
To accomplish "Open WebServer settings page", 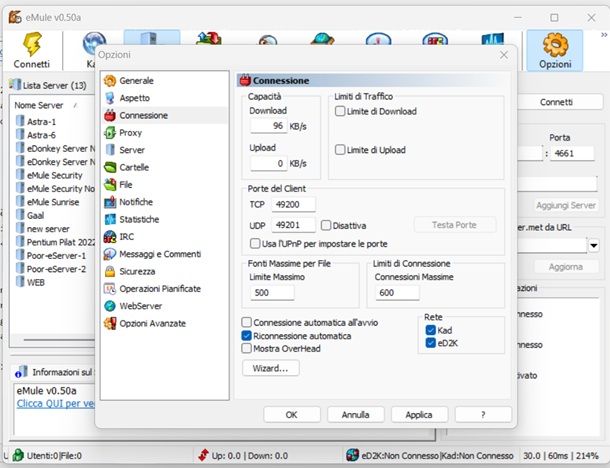I will click(x=140, y=306).
